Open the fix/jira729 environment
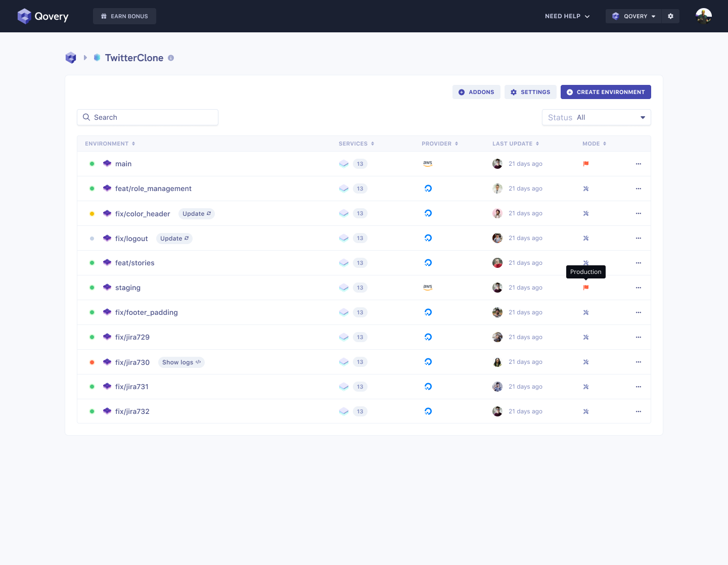Viewport: 728px width, 565px height. pos(132,337)
